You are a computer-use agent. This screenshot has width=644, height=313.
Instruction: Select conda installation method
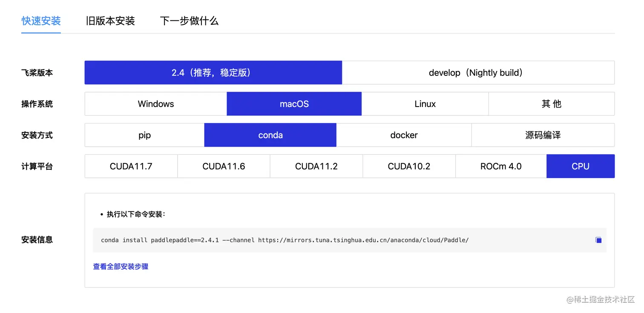270,135
